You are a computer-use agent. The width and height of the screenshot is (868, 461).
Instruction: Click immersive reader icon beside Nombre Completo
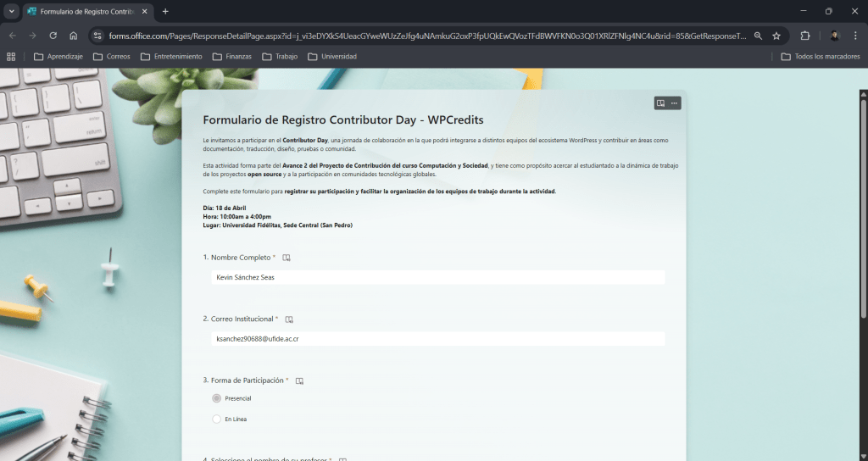pyautogui.click(x=287, y=258)
